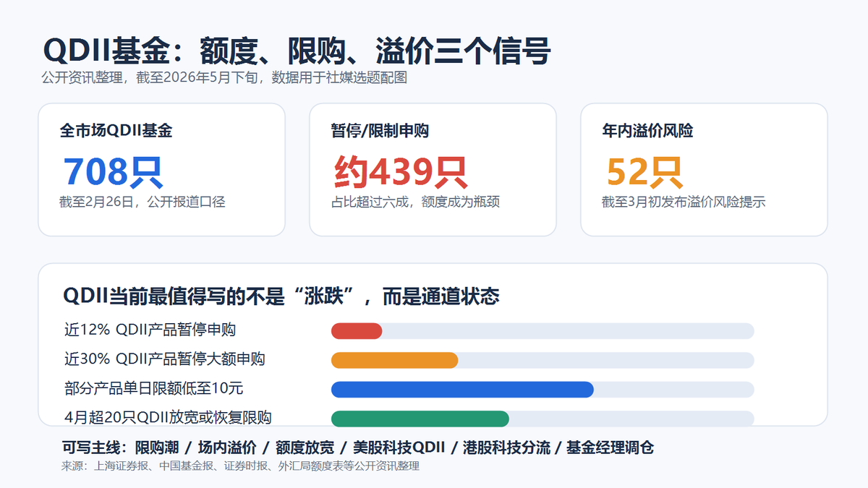Click the blue figure '708只'
This screenshot has height=488, width=868.
(x=113, y=171)
